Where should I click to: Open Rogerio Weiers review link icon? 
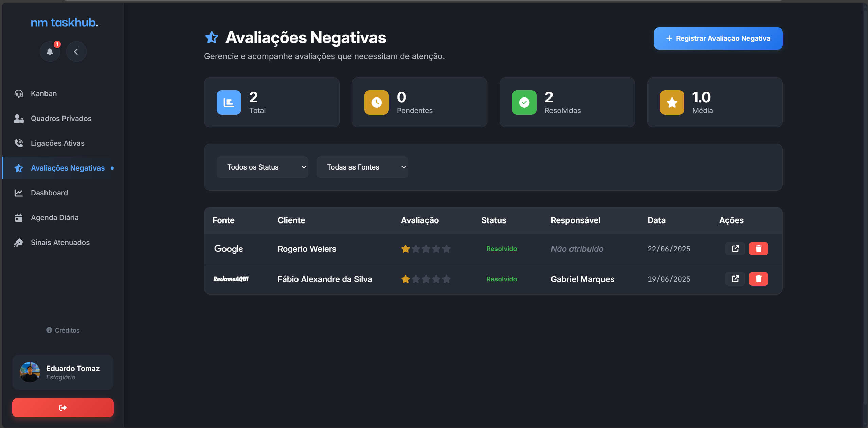(735, 249)
